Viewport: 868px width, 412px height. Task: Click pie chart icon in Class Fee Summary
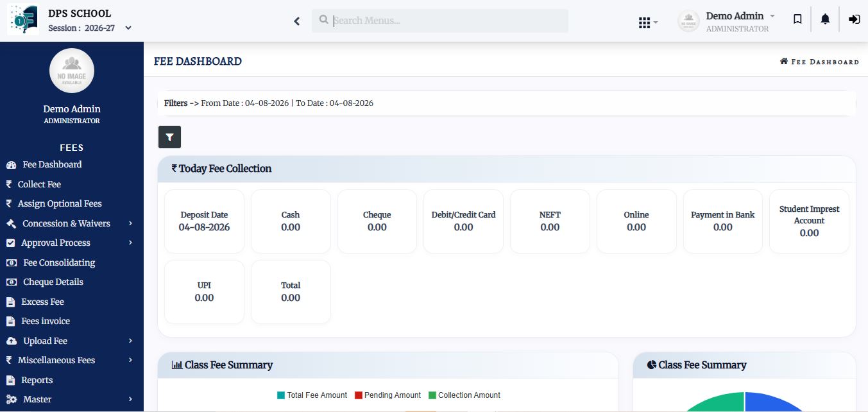[x=652, y=365]
